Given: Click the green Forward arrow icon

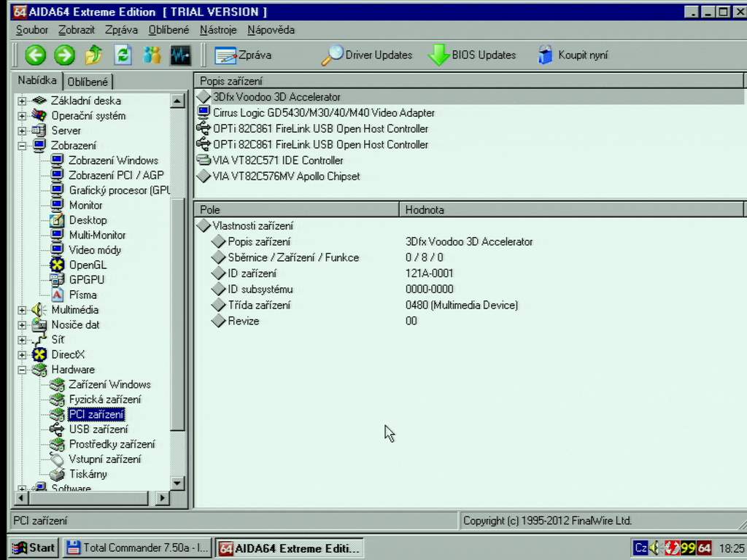Looking at the screenshot, I should [x=64, y=55].
